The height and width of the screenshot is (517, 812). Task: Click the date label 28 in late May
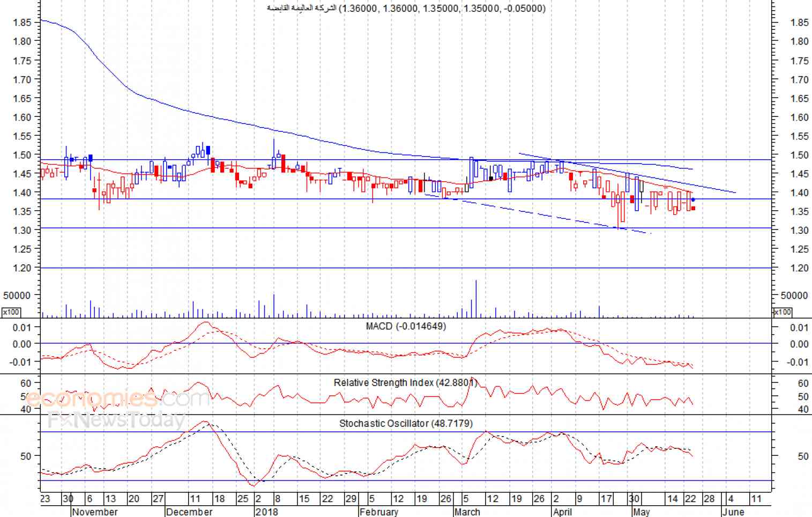(x=709, y=499)
